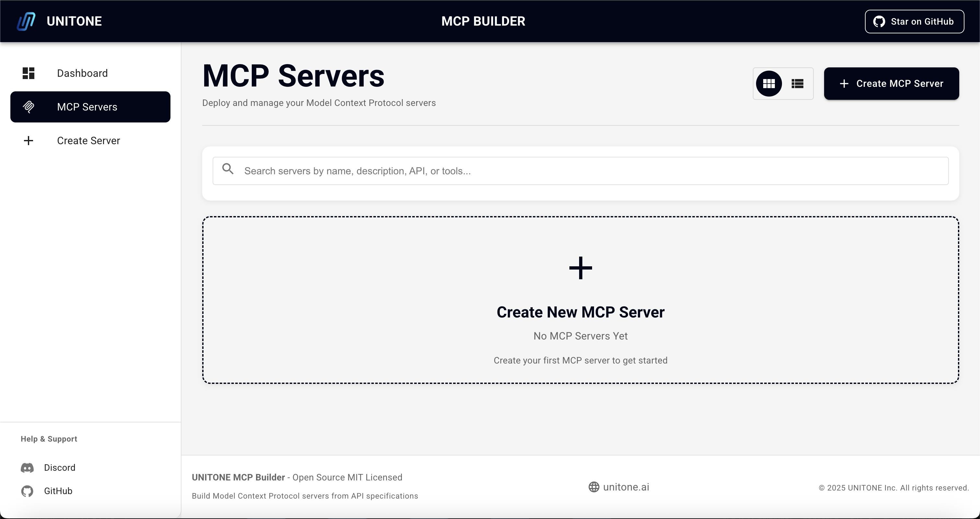Visit the unitone.ai link in footer
This screenshot has height=519, width=980.
(x=619, y=487)
